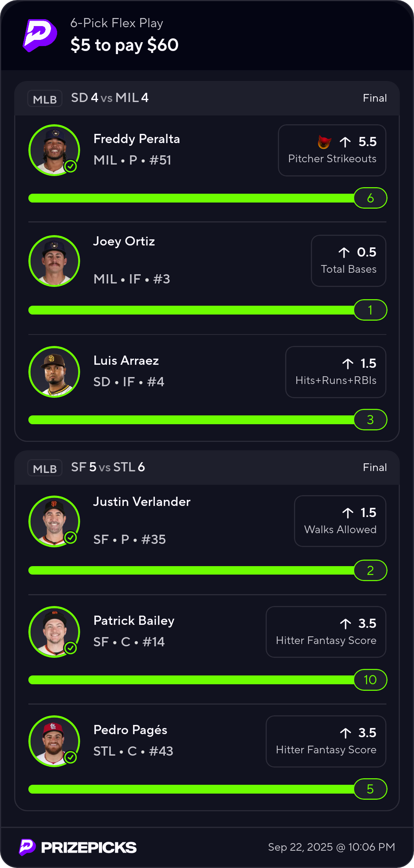Click Patrick Bailey's player name
Viewport: 414px width, 868px height.
point(134,621)
